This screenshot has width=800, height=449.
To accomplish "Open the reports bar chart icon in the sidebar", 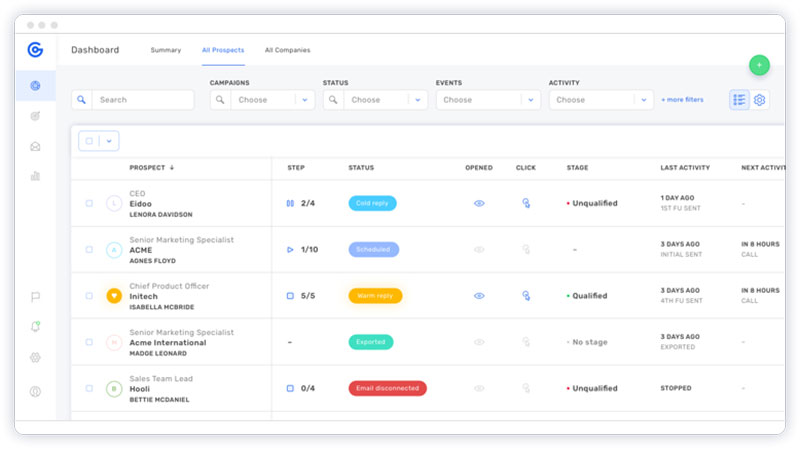I will (x=35, y=176).
